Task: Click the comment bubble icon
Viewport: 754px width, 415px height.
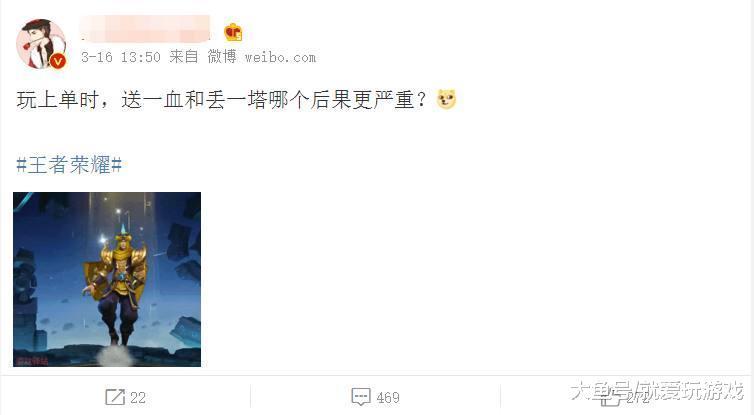Action: (361, 397)
